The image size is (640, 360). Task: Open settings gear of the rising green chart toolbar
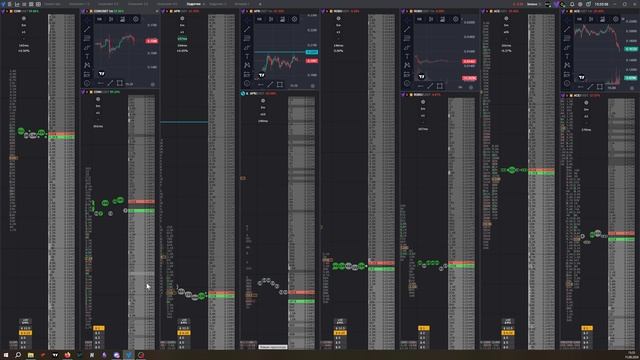[136, 19]
